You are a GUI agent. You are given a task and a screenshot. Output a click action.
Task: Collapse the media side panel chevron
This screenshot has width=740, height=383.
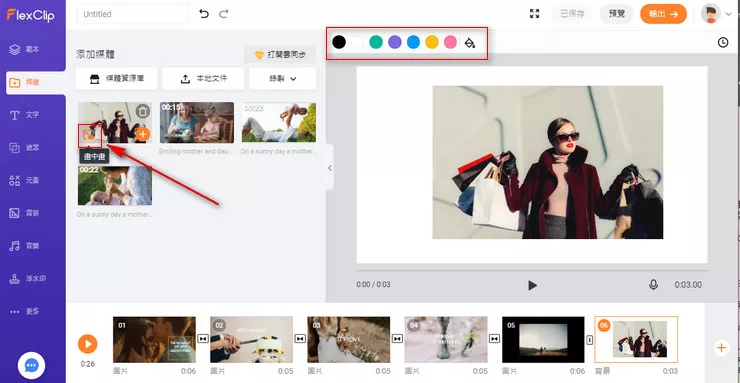point(329,168)
